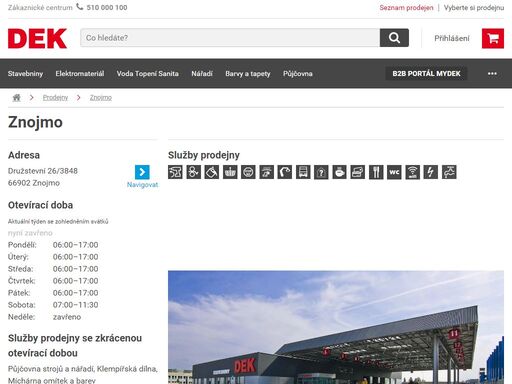Click the fork and knife service icon

coord(376,172)
